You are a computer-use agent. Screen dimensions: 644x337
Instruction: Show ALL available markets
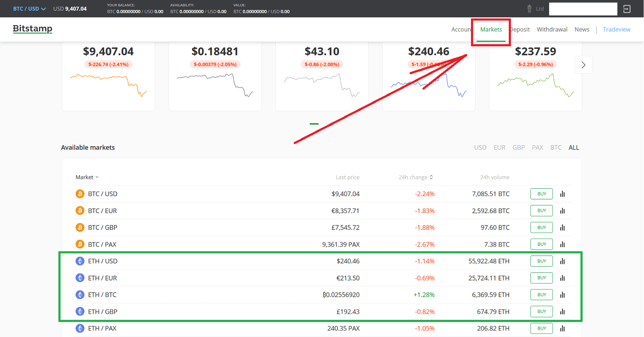574,147
